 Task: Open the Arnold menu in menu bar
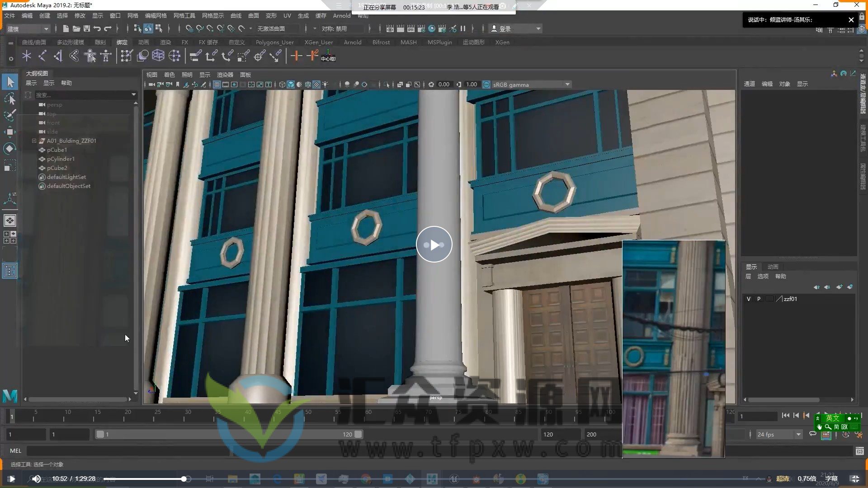[341, 15]
